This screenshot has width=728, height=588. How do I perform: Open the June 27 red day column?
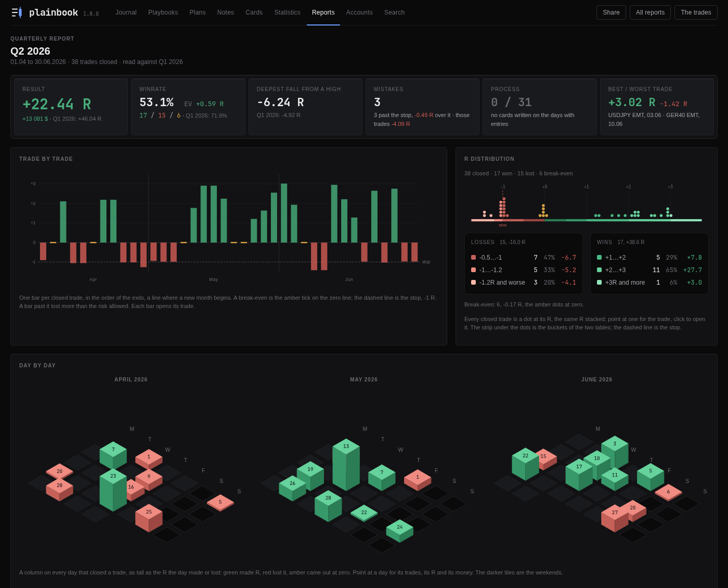point(615,518)
